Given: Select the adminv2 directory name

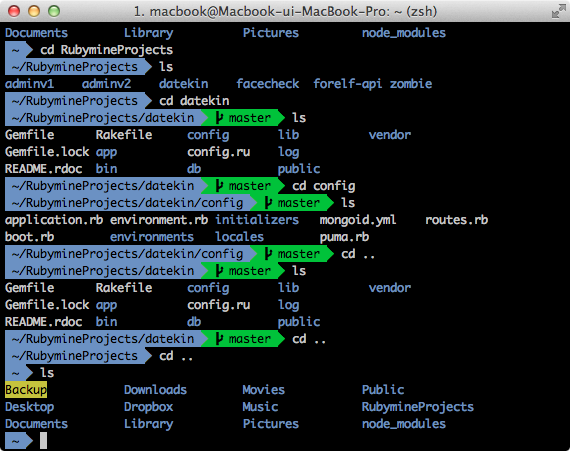Looking at the screenshot, I should coord(106,84).
